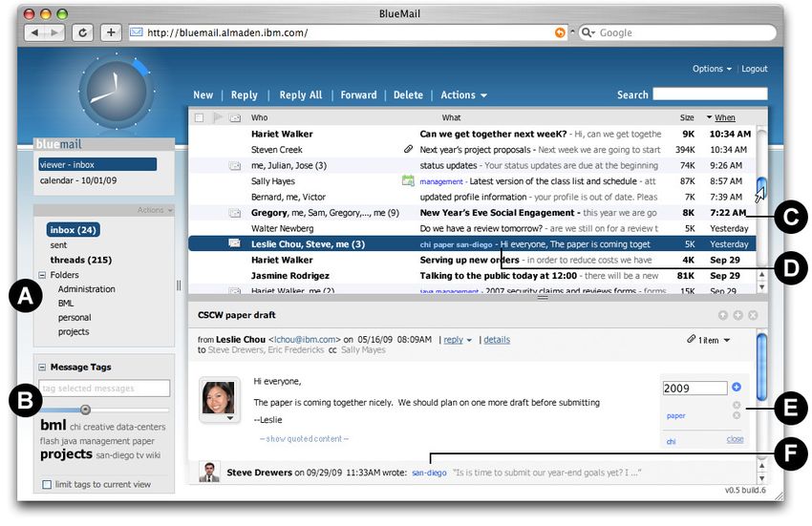Reload the page with the refresh icon

pos(82,32)
